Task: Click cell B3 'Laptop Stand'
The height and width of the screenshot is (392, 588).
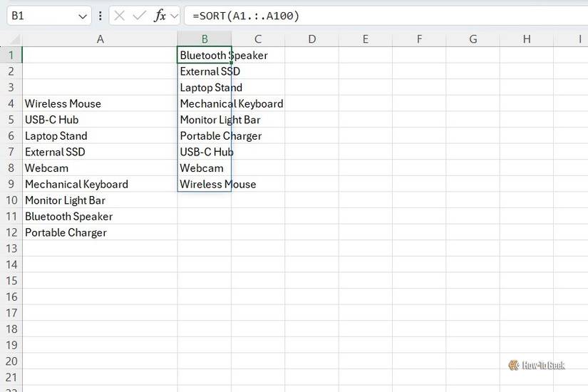Action: coord(205,88)
